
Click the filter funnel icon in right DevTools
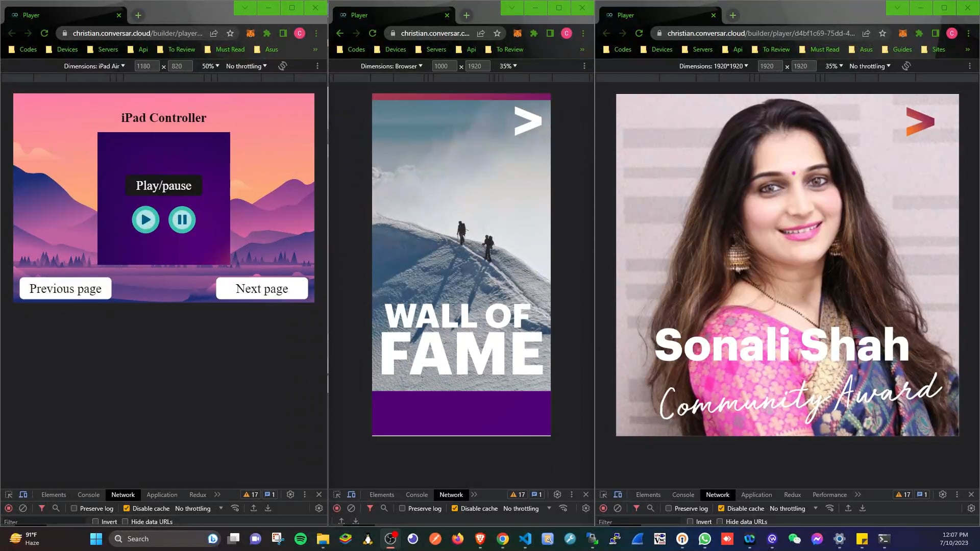point(636,508)
